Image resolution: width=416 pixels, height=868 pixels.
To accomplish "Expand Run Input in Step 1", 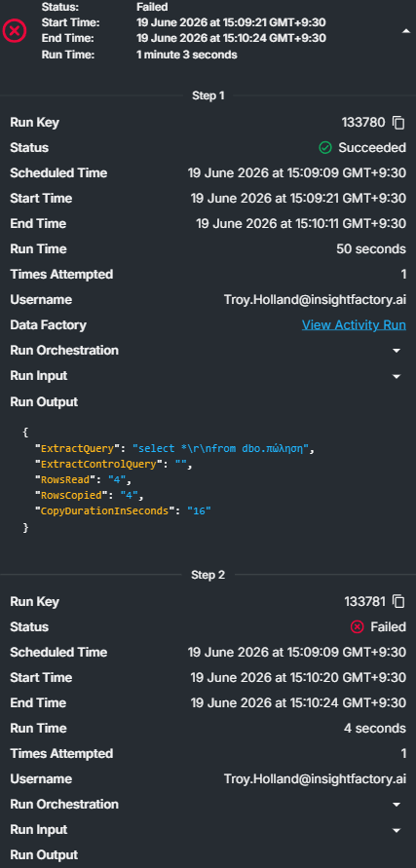I will pyautogui.click(x=397, y=376).
